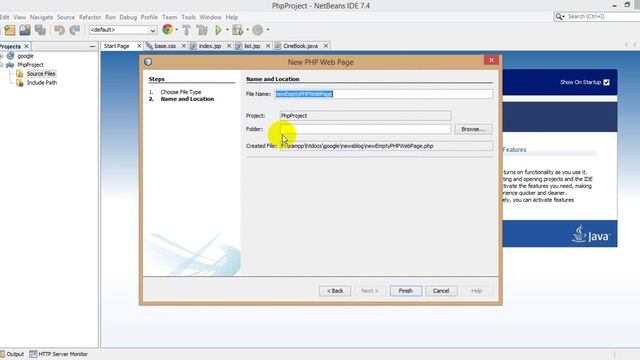Open the Run Project dropdown arrow

pos(227,30)
